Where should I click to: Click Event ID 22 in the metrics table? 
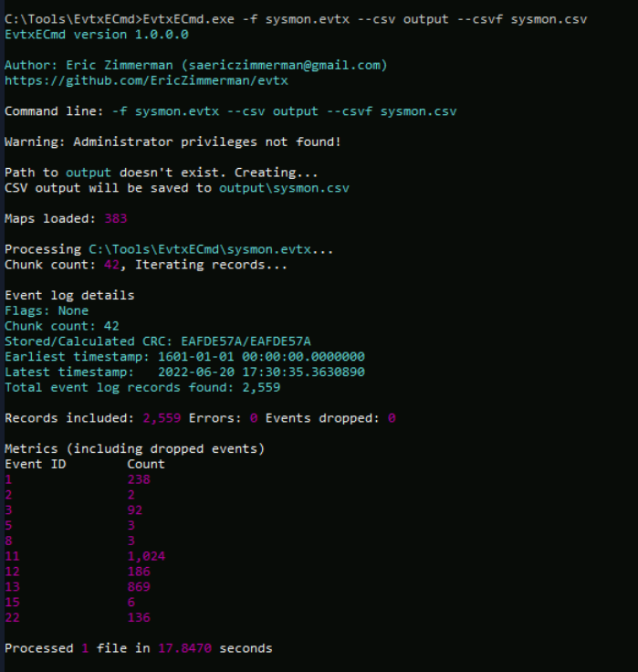point(12,617)
